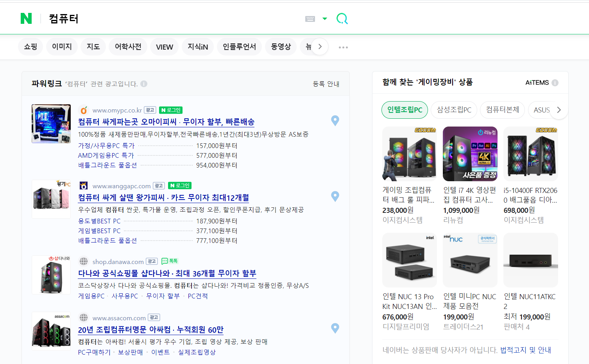
Task: Open 인텔 미니PC NUC 제품 모음전 image
Action: (x=470, y=260)
